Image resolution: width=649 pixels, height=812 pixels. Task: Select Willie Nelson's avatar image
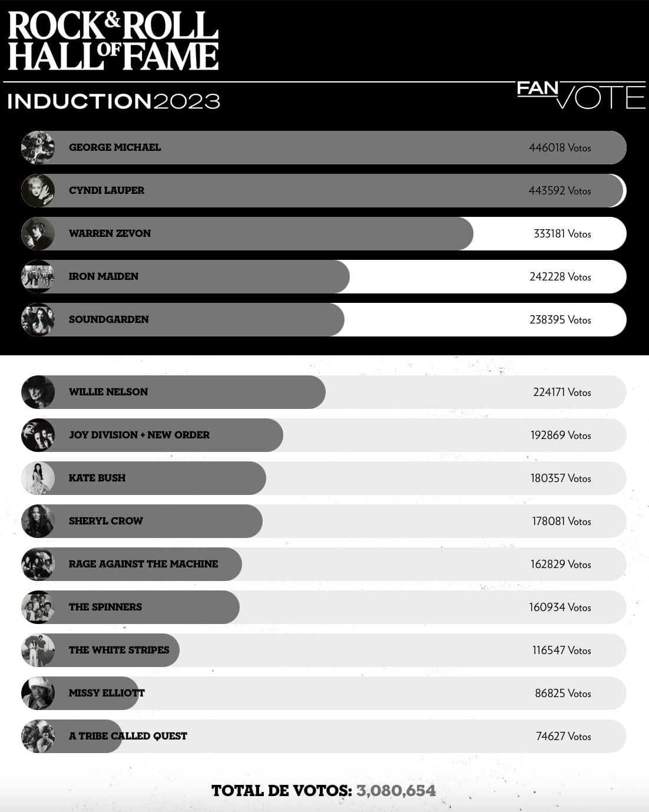click(38, 392)
